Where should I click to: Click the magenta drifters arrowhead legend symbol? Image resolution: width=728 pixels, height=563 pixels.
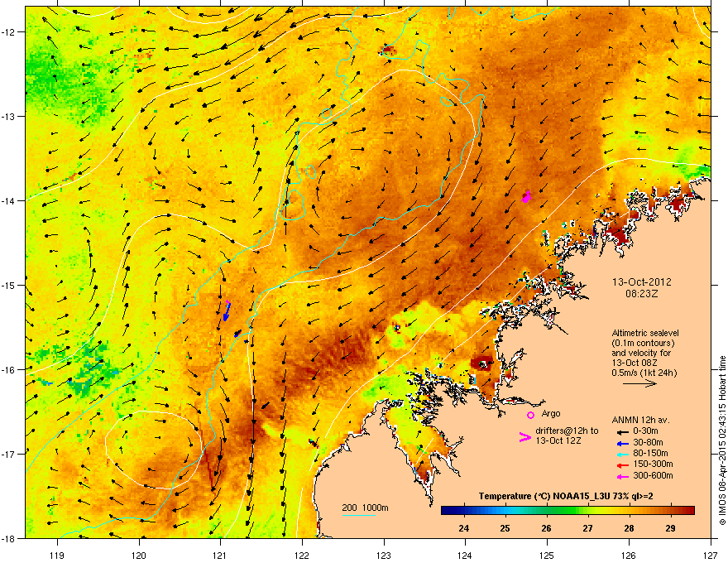tap(524, 437)
